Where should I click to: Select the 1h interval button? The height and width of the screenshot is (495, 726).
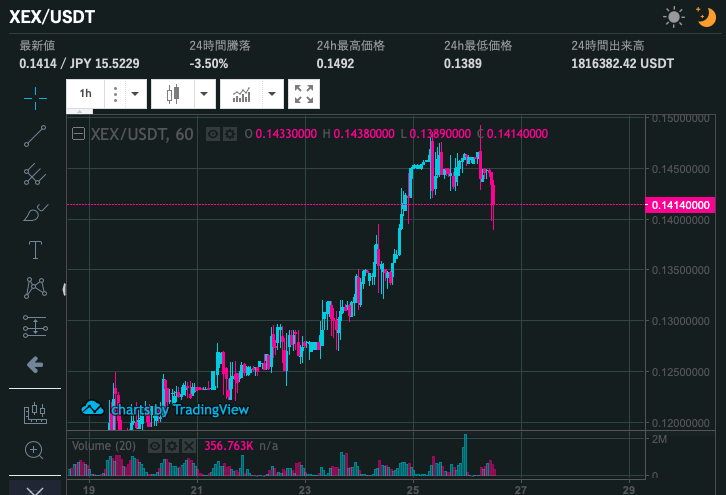pos(86,95)
